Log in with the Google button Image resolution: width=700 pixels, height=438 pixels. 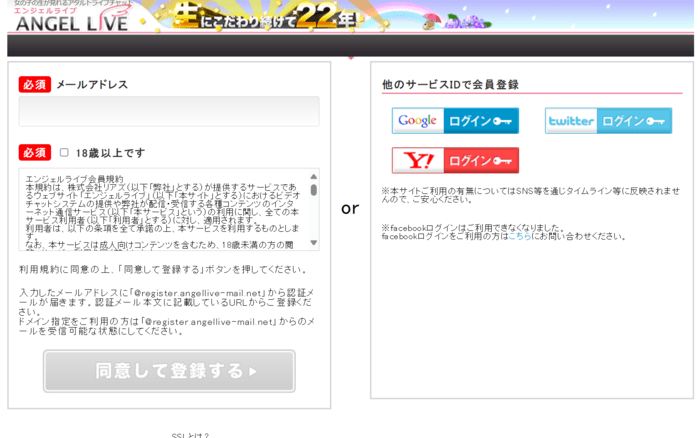tap(455, 121)
